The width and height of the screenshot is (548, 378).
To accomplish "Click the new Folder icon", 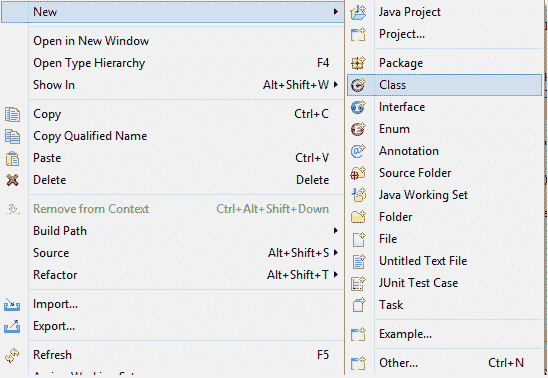I will [x=358, y=217].
